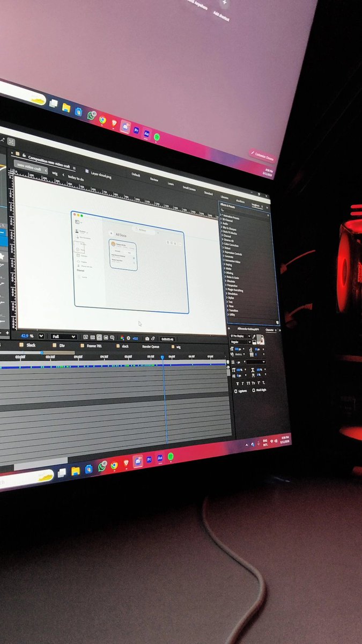This screenshot has width=362, height=644.
Task: Open WhatsApp on the upper monitor taskbar
Action: 91,116
